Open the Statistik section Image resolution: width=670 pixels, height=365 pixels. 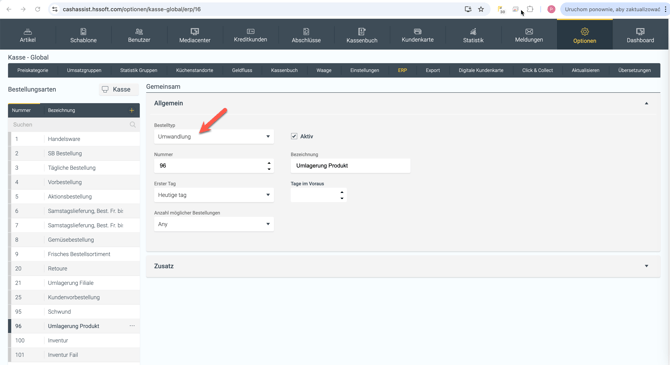[x=473, y=35]
